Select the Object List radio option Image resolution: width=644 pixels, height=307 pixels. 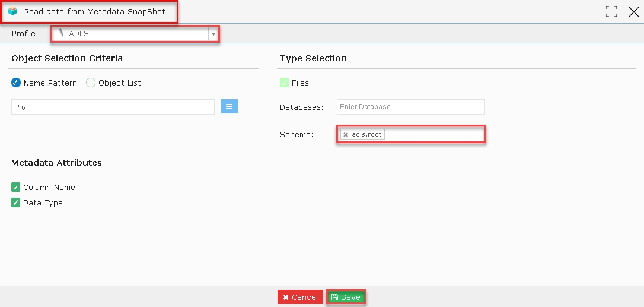[x=90, y=83]
